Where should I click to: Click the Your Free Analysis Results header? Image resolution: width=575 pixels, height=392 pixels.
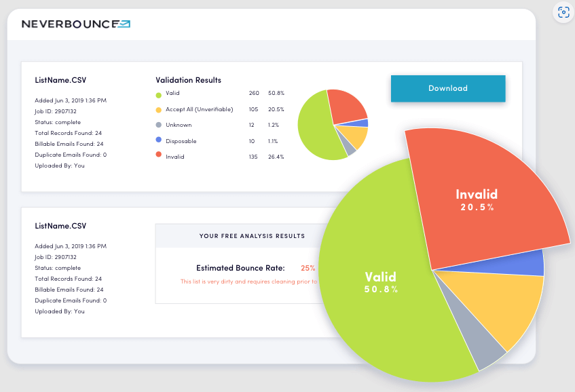[x=252, y=236]
